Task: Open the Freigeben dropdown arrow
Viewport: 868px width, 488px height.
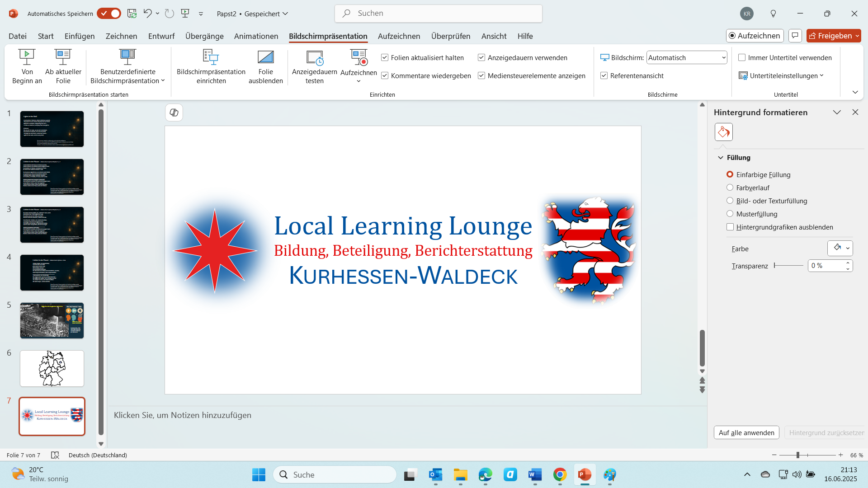Action: pyautogui.click(x=857, y=36)
